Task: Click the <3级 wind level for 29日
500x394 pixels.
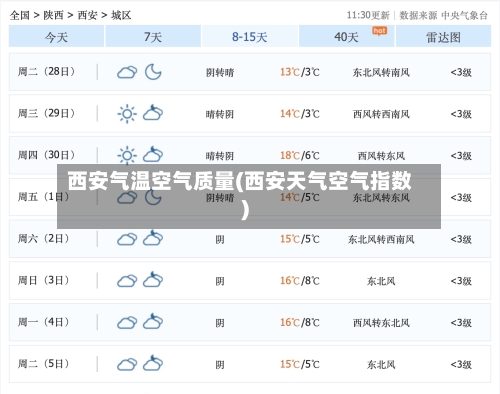Action: coord(461,114)
